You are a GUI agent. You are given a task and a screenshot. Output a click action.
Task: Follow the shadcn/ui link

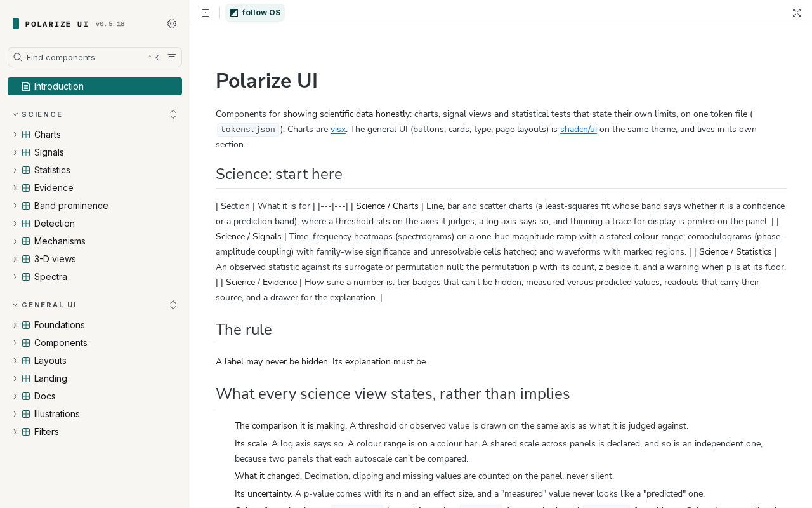click(579, 129)
